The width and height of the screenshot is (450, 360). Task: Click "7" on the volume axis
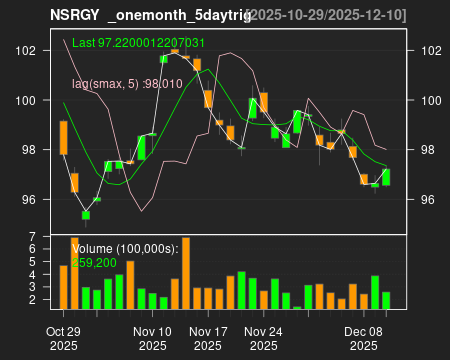32,237
